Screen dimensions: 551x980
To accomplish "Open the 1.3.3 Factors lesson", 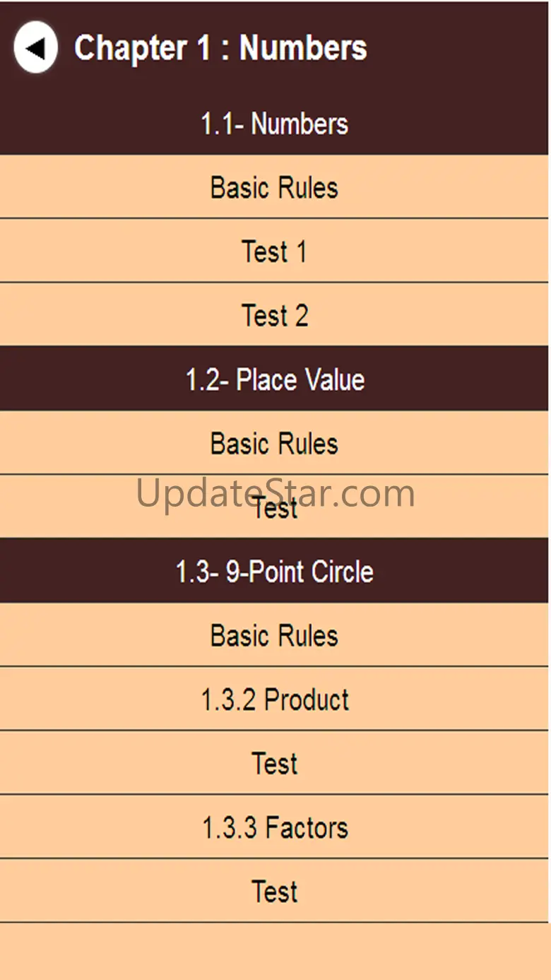I will click(x=274, y=827).
